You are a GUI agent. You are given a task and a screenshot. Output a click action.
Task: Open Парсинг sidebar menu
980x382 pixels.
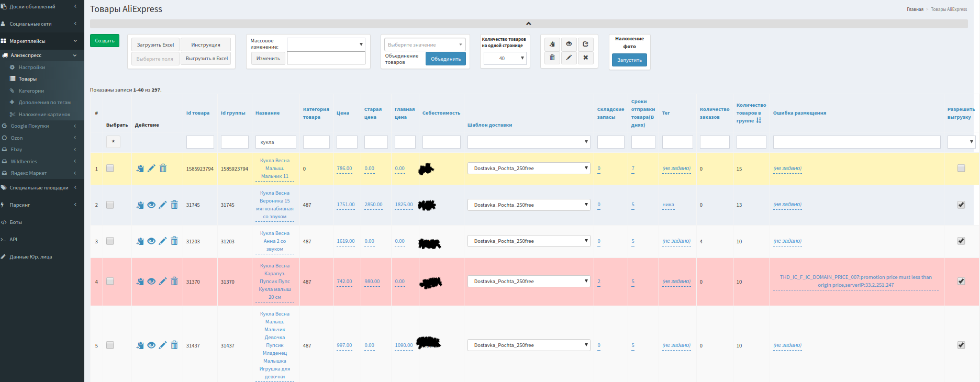pyautogui.click(x=42, y=205)
